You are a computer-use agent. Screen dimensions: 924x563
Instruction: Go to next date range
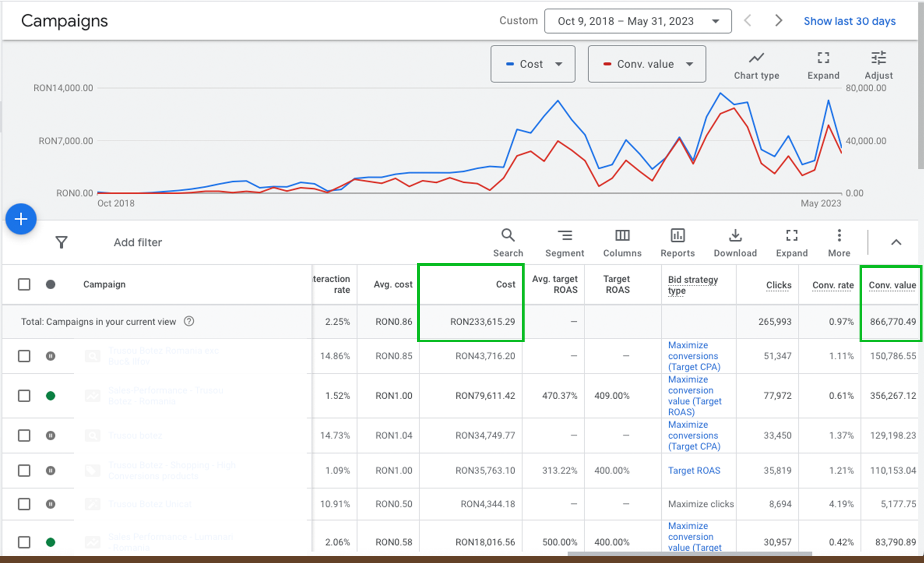778,21
